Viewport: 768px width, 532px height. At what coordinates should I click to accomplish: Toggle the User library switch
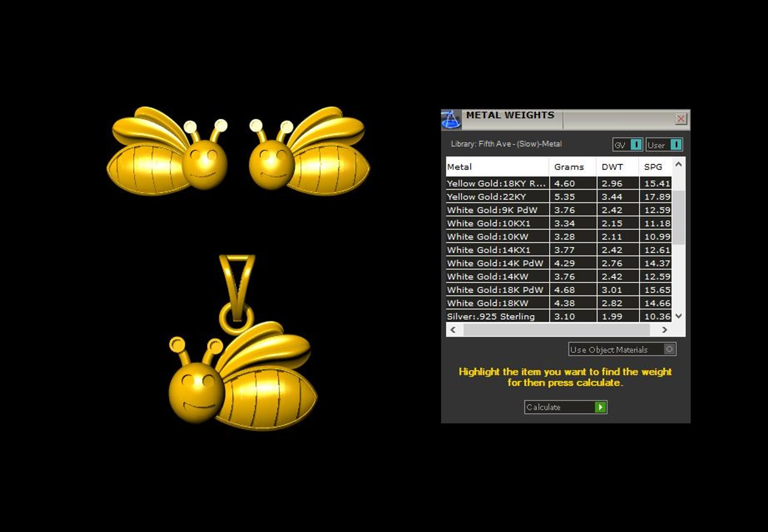[664, 145]
